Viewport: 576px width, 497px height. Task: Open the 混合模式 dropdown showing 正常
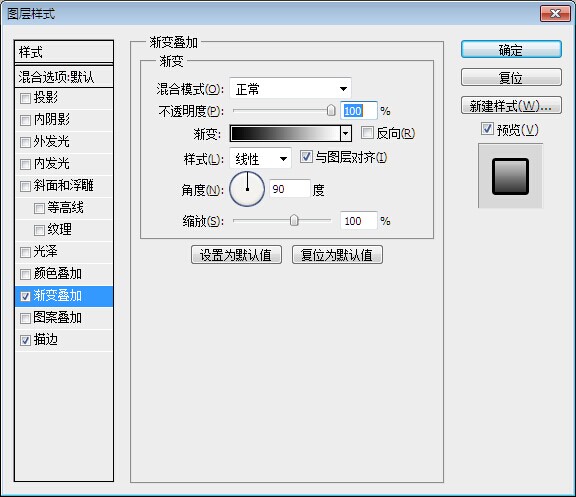[x=290, y=89]
